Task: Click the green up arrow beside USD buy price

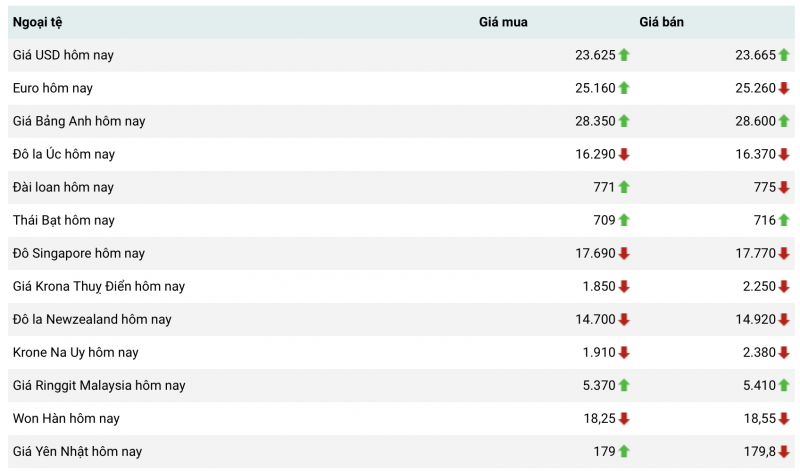Action: click(x=624, y=55)
